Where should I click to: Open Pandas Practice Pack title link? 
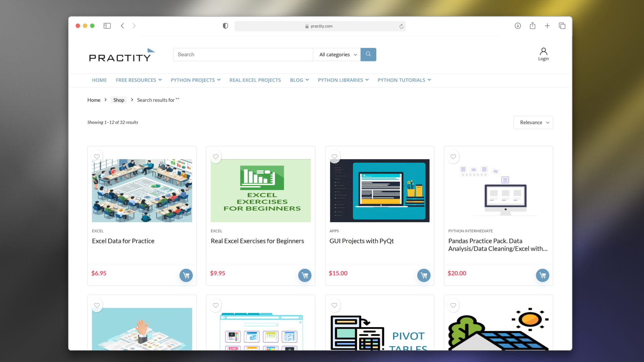[498, 245]
